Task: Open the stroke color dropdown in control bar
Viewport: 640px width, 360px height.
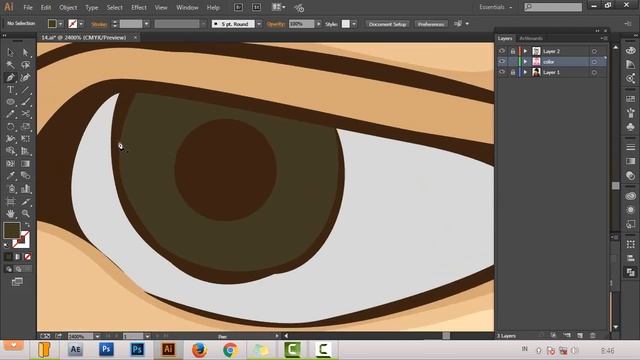Action: click(81, 24)
